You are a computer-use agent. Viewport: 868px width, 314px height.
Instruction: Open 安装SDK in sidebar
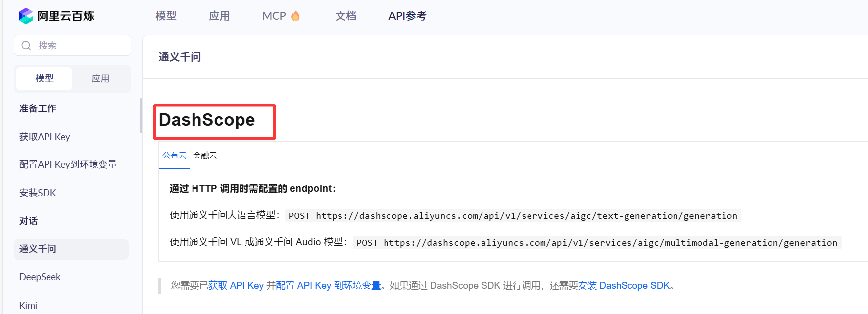pyautogui.click(x=38, y=193)
